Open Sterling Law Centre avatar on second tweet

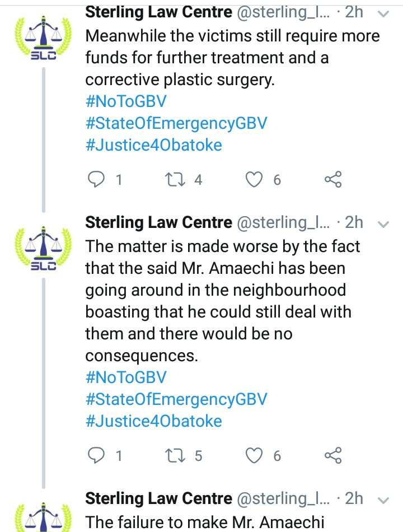(43, 248)
